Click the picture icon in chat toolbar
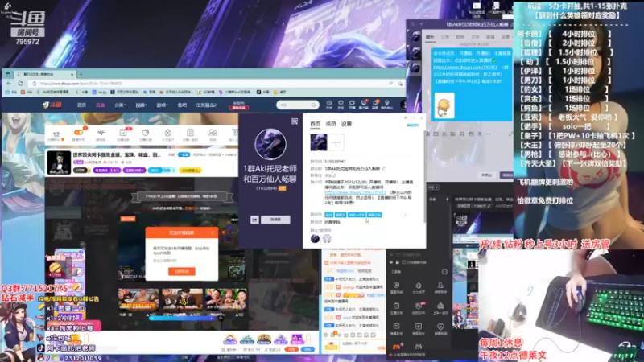The height and width of the screenshot is (362, 644). pyautogui.click(x=471, y=134)
